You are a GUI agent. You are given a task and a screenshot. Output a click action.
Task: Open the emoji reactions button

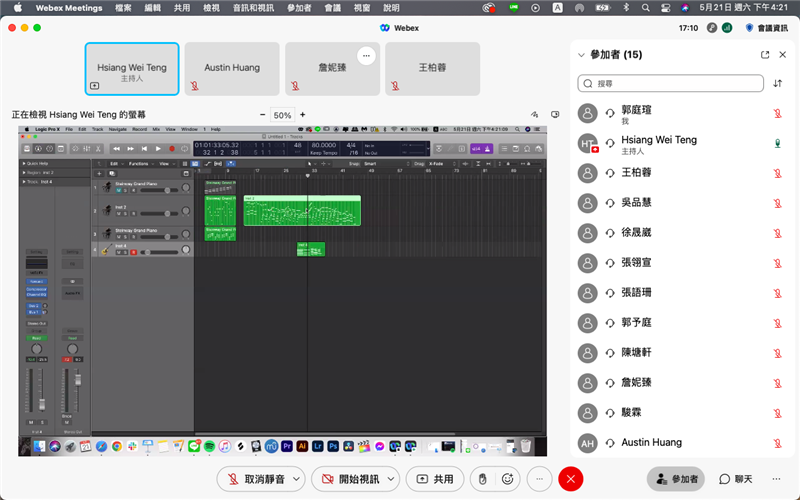pos(508,479)
